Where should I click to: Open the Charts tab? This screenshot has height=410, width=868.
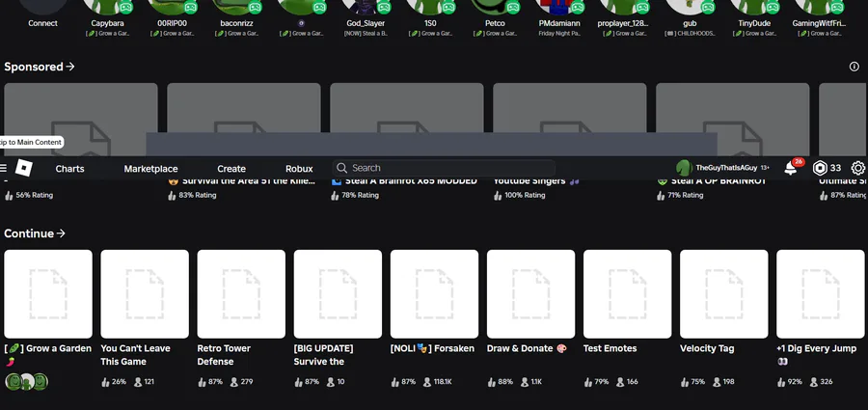coord(69,169)
